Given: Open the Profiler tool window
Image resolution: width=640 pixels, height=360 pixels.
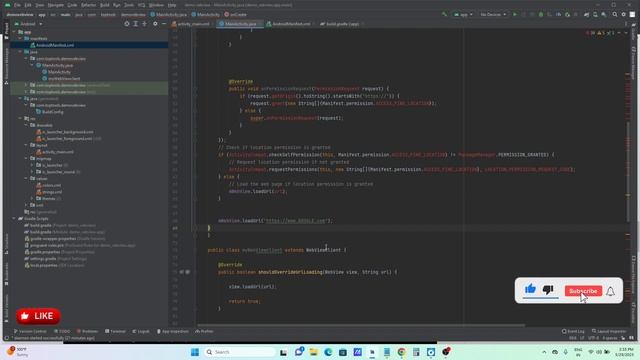Looking at the screenshot, I should coord(204,331).
